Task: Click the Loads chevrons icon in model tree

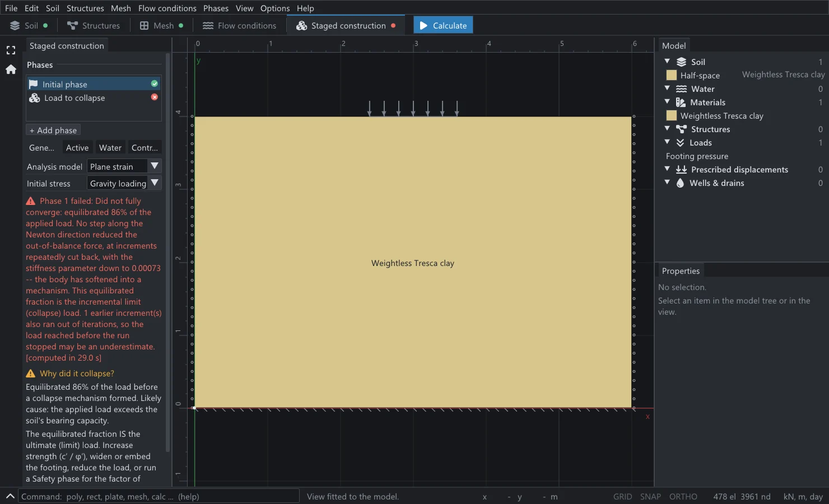Action: [680, 143]
